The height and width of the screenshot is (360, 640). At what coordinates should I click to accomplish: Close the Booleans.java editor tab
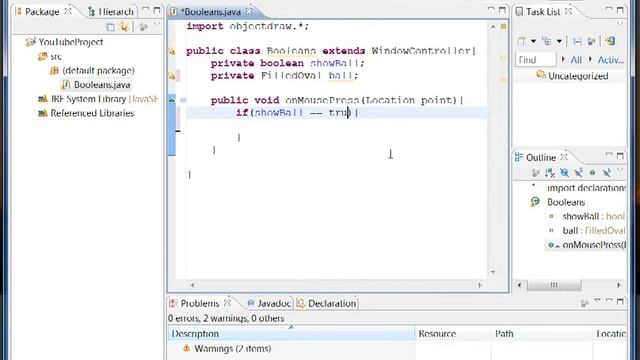pyautogui.click(x=249, y=11)
